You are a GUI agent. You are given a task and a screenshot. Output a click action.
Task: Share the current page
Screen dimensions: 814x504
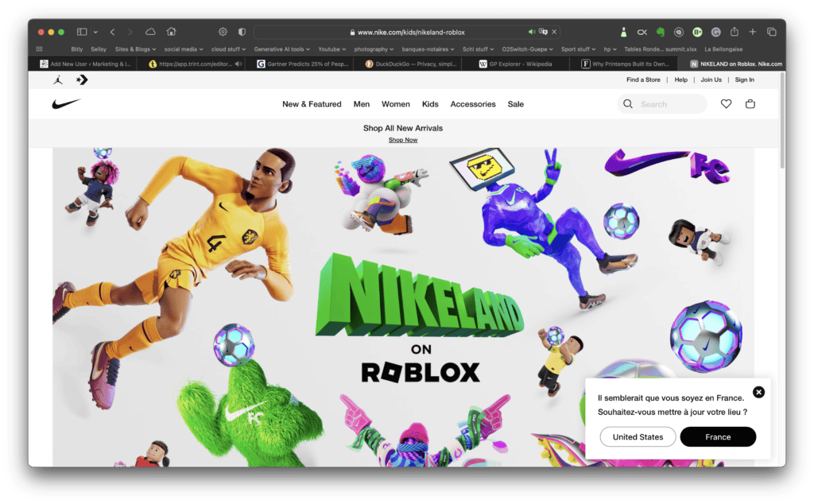pyautogui.click(x=734, y=32)
